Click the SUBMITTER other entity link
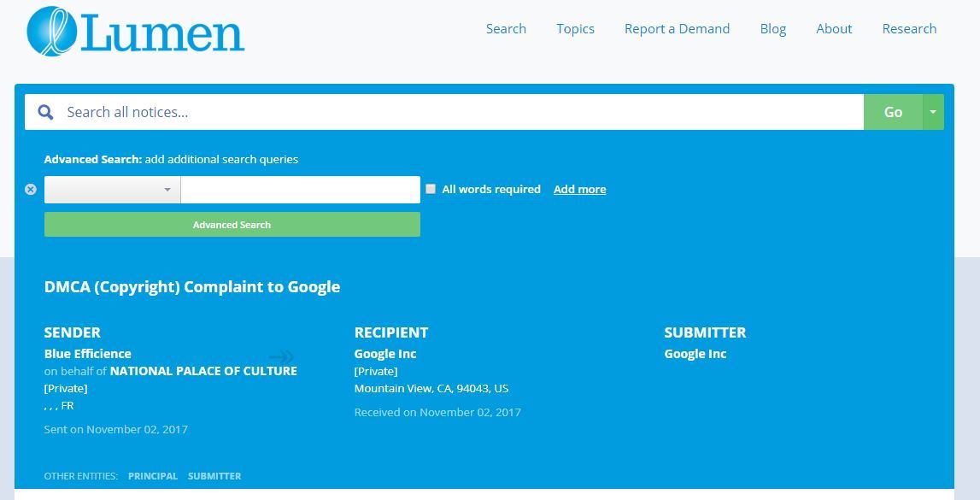 pos(214,476)
